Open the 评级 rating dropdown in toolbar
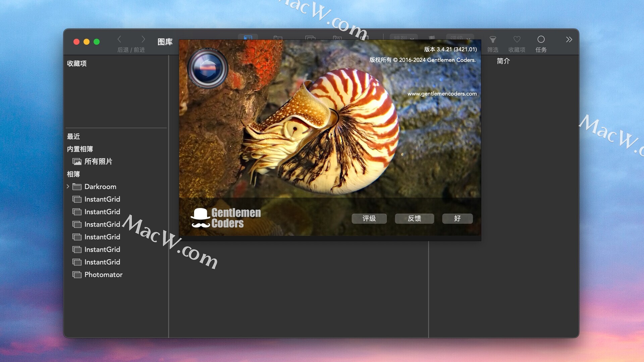The image size is (644, 362). pos(460,37)
